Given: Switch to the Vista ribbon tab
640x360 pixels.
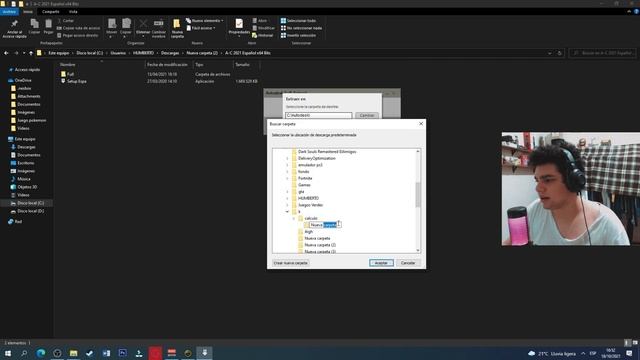Looking at the screenshot, I should (x=73, y=12).
